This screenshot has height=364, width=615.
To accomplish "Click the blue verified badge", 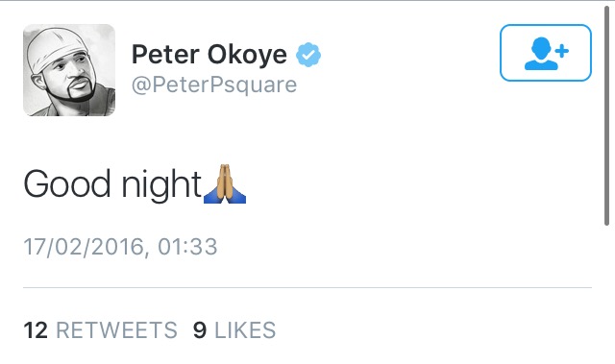I will (308, 55).
